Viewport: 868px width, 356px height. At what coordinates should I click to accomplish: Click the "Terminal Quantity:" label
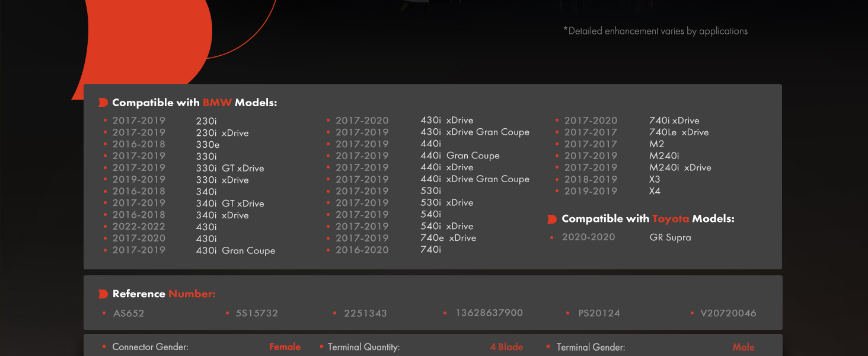pos(363,347)
